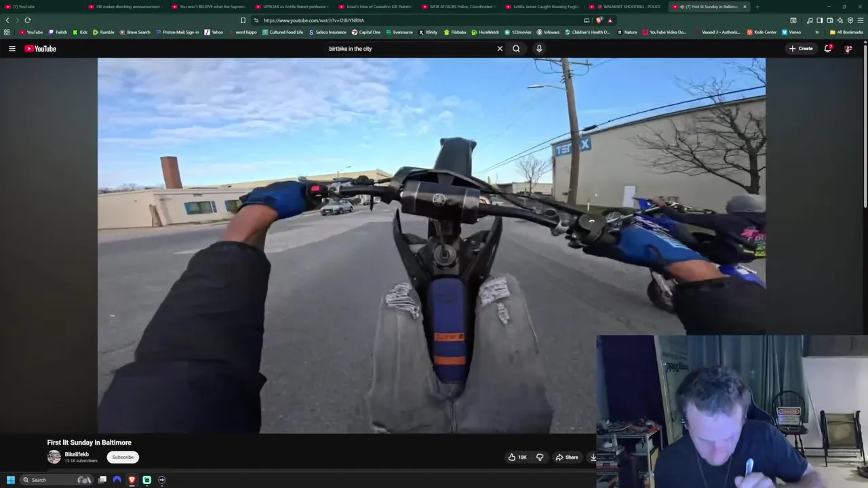The image size is (868, 488).
Task: Go to YouTube home via the logo
Action: coord(41,49)
